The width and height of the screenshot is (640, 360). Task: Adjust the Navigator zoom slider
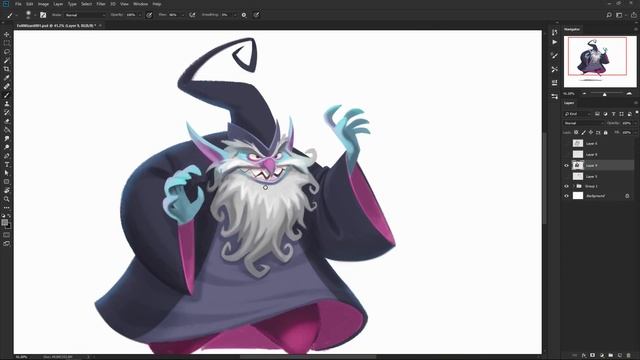605,94
